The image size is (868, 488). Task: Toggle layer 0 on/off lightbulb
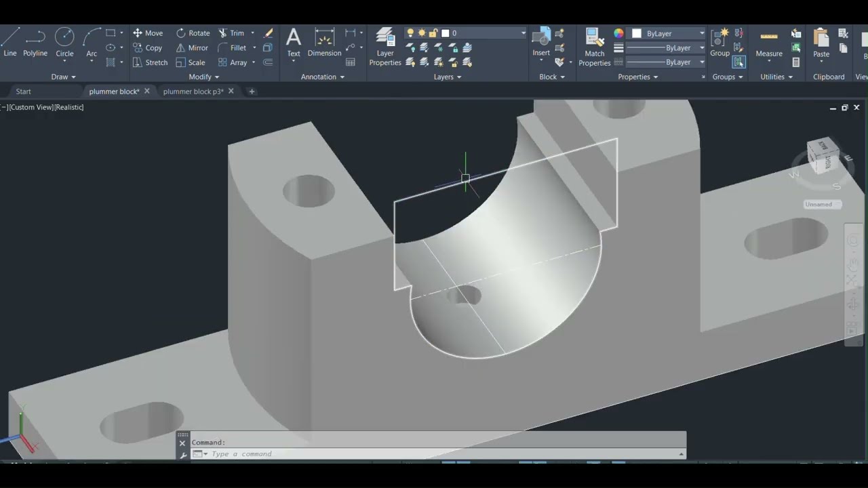(x=410, y=33)
